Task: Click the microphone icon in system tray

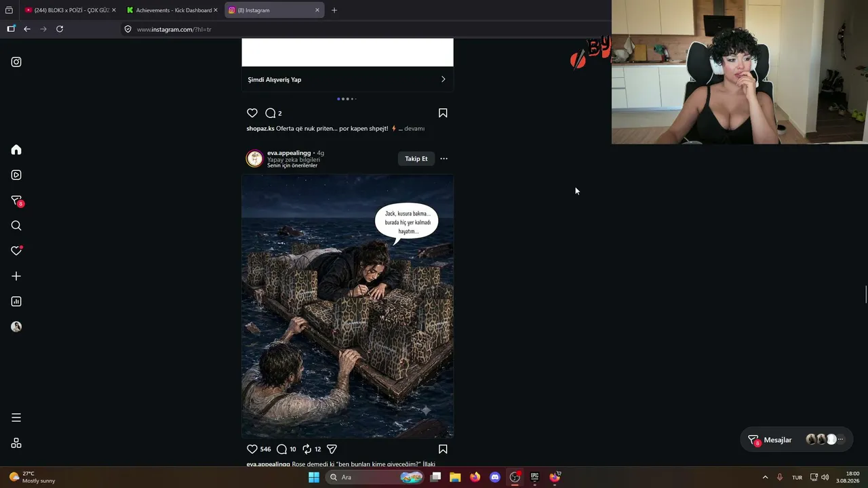Action: pyautogui.click(x=780, y=477)
